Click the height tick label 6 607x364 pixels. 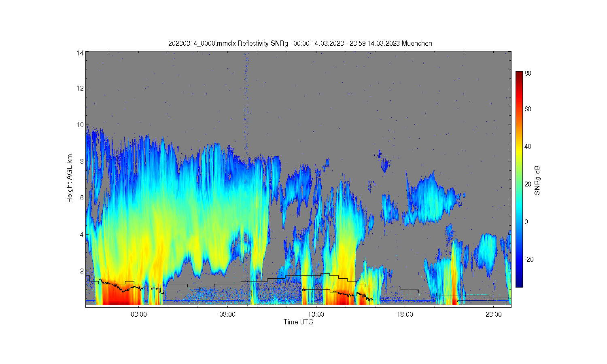[82, 198]
